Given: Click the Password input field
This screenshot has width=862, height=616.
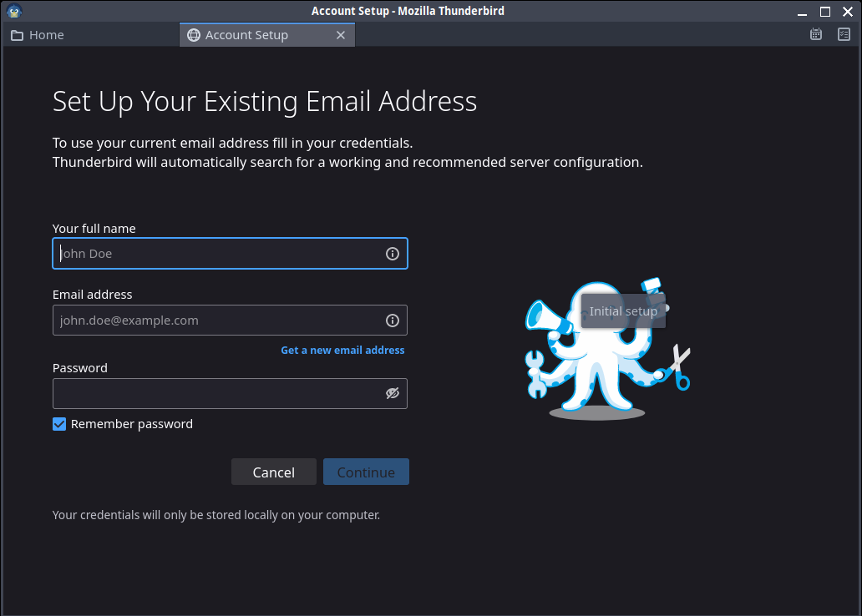Looking at the screenshot, I should (230, 393).
